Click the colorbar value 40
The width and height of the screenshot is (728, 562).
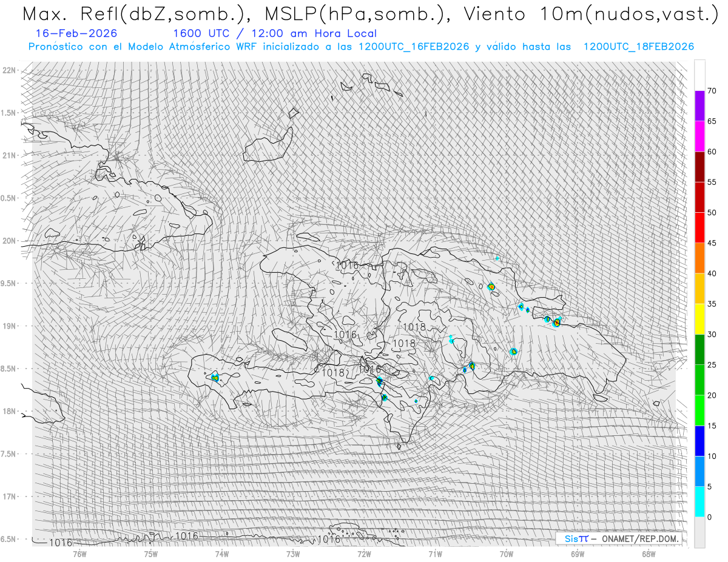point(712,273)
